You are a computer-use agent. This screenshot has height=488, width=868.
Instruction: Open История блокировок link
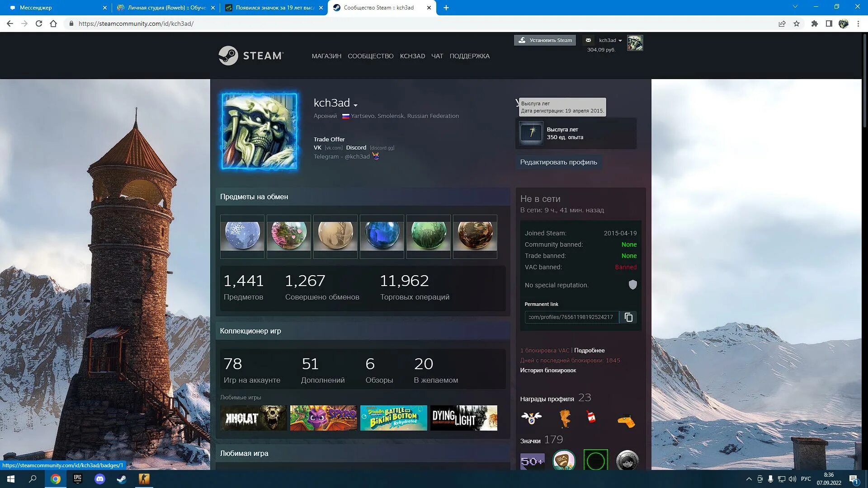pyautogui.click(x=548, y=370)
